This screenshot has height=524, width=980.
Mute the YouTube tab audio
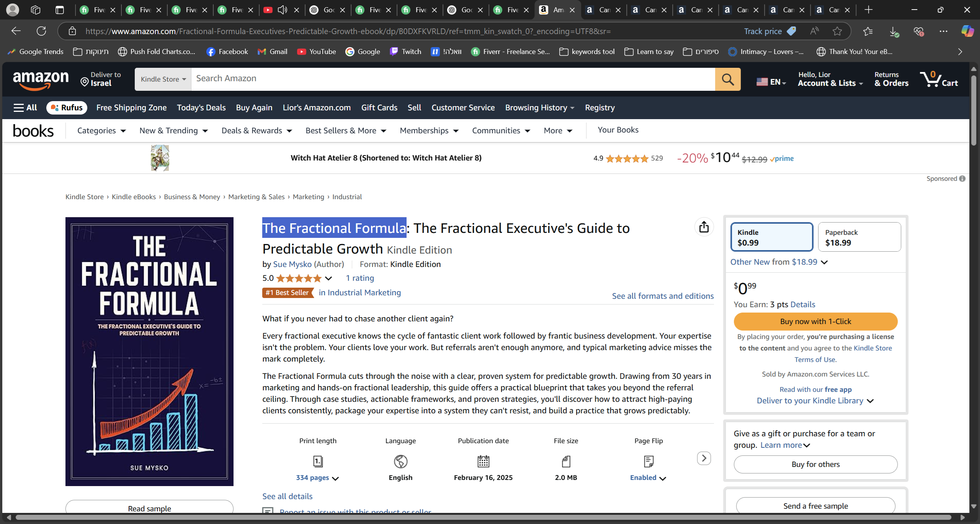point(282,10)
